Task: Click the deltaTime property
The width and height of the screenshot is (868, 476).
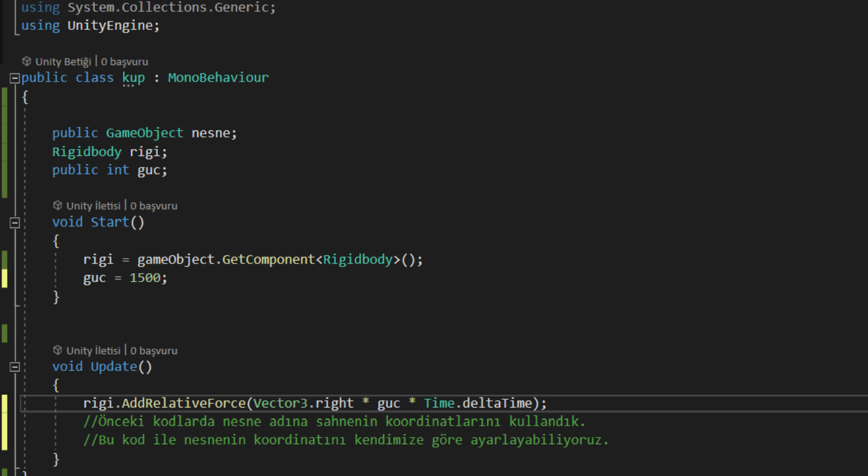Action: 497,403
